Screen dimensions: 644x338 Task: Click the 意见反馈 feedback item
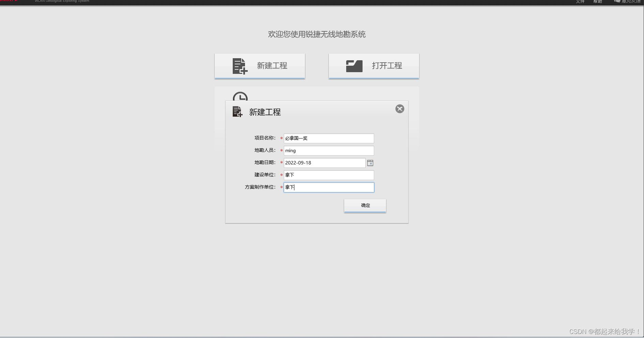[627, 2]
